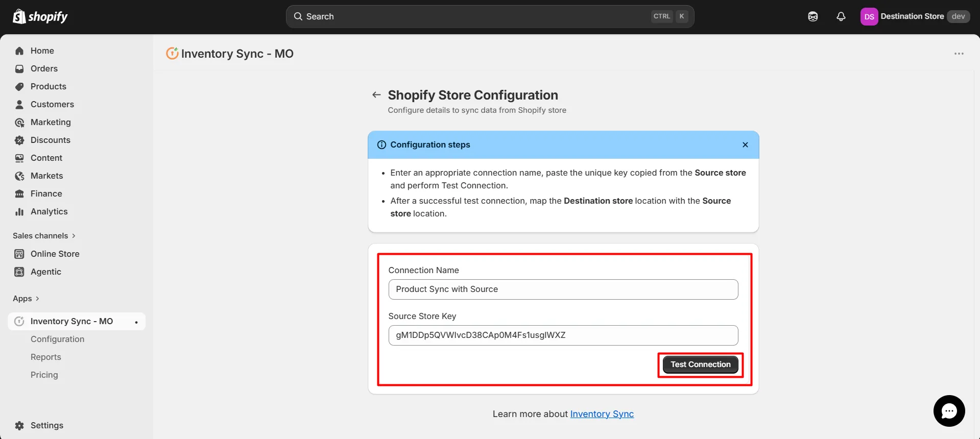
Task: Open the live chat bubble
Action: [949, 411]
